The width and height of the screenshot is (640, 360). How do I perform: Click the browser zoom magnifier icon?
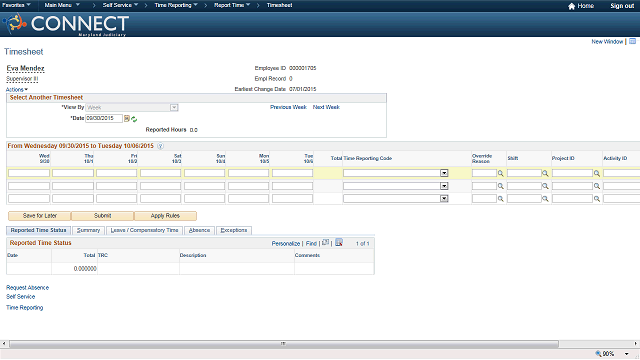[x=598, y=353]
